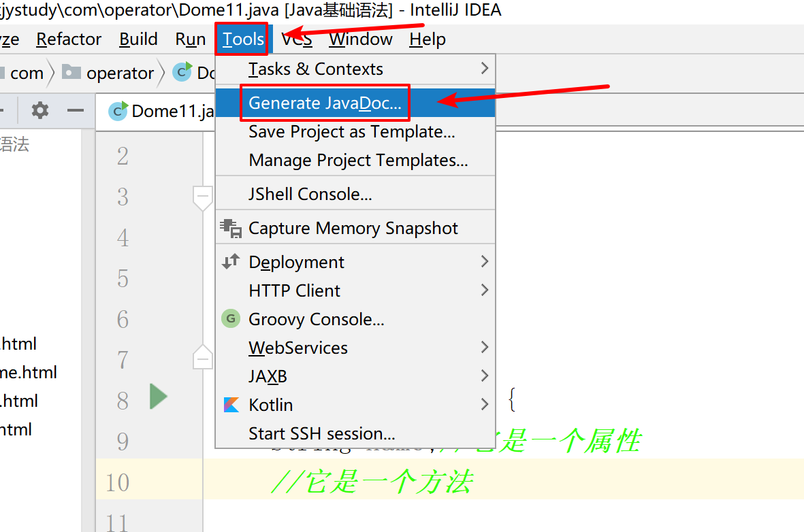Click the operator breadcrumb folder icon

pyautogui.click(x=71, y=71)
